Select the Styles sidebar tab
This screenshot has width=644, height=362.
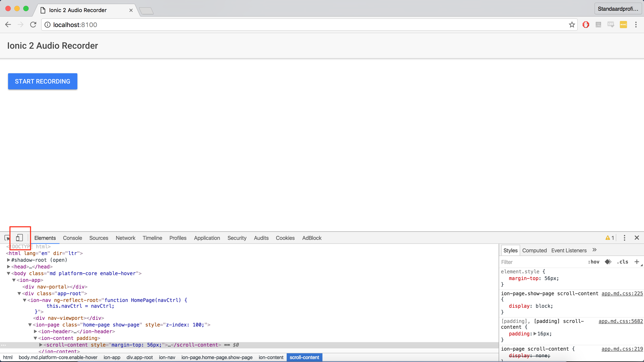click(511, 250)
